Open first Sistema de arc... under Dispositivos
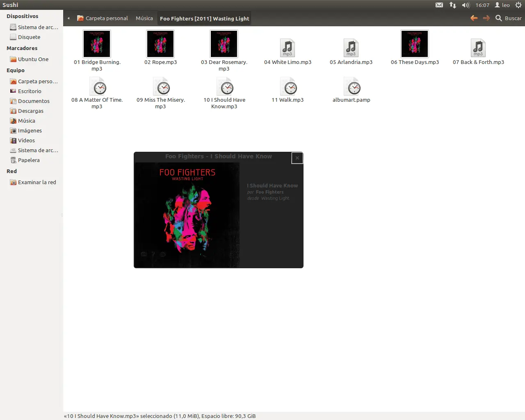This screenshot has width=525, height=420. click(34, 27)
